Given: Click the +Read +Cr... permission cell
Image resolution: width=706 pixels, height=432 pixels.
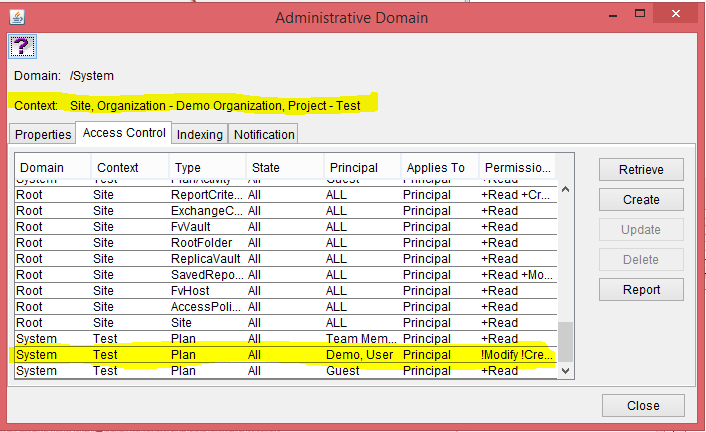Looking at the screenshot, I should 516,195.
